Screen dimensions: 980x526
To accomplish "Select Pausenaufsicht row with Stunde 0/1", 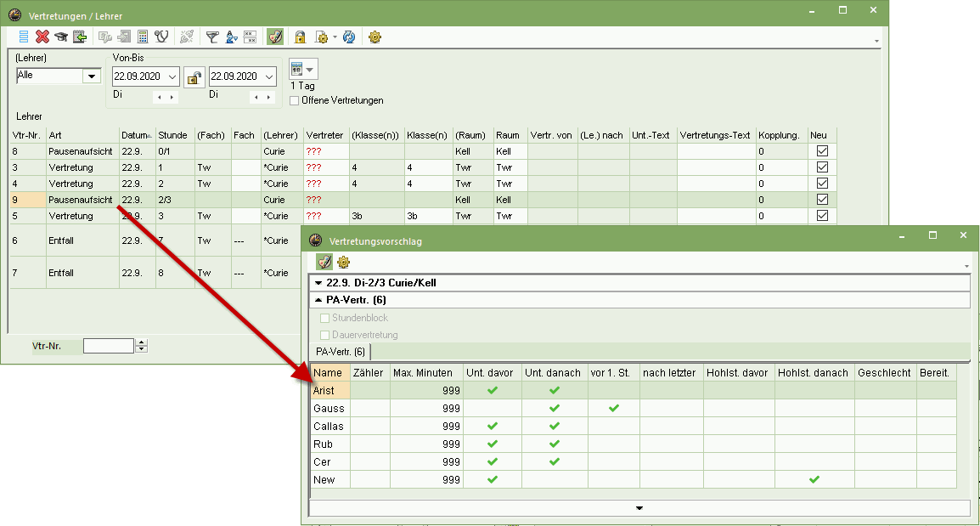I will click(x=423, y=151).
